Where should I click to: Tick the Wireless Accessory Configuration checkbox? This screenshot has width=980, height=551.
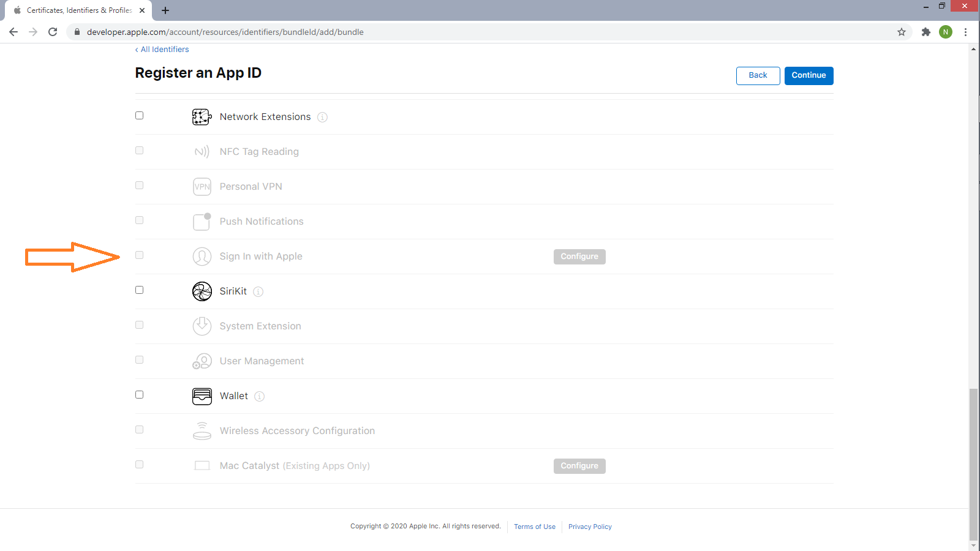tap(140, 430)
